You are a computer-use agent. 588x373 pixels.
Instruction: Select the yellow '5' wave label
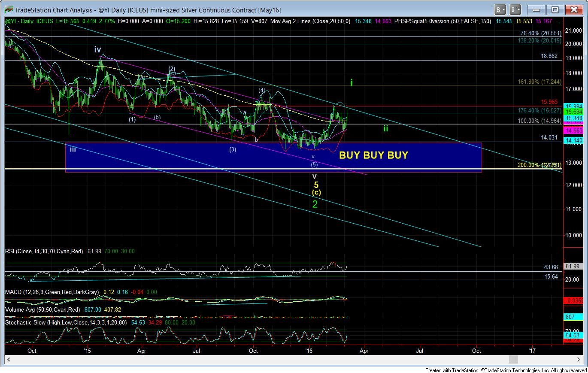[315, 185]
